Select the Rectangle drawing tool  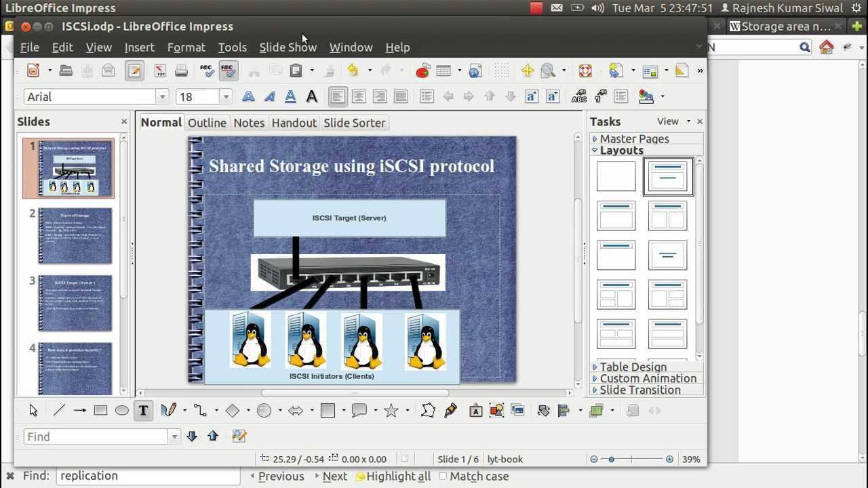(100, 410)
